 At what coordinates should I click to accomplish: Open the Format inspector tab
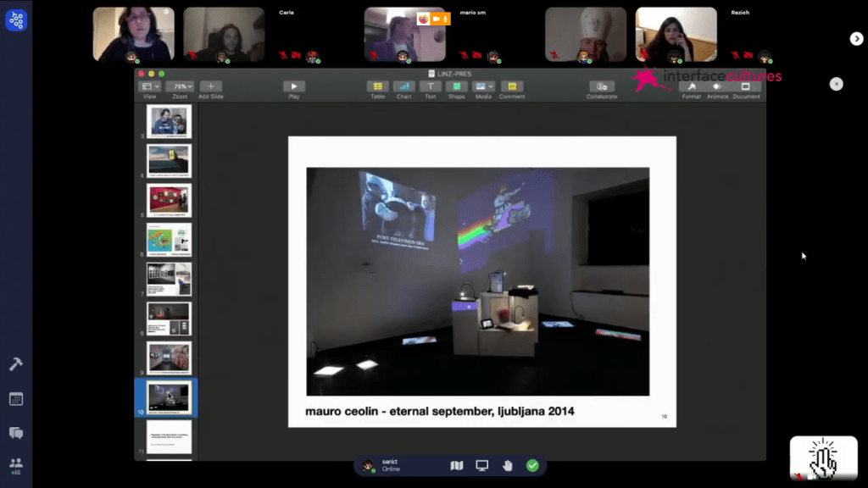[x=692, y=87]
